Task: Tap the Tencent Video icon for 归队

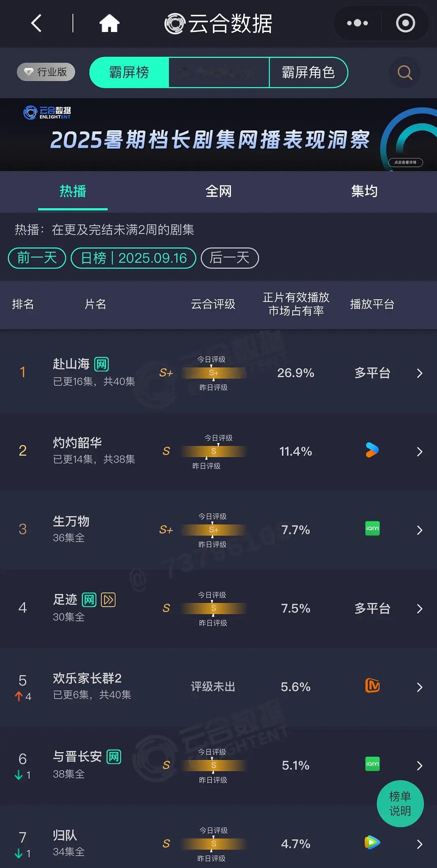Action: point(372,842)
